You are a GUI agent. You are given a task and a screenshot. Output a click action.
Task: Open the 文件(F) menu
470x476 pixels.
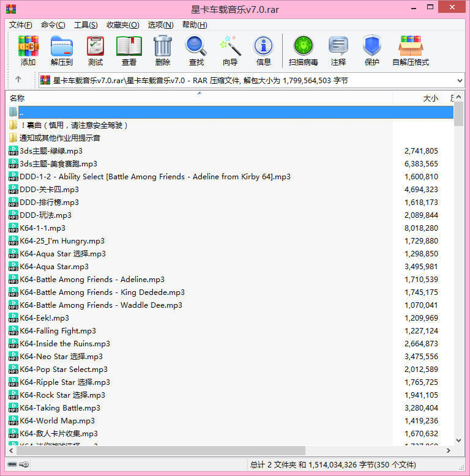pyautogui.click(x=20, y=25)
